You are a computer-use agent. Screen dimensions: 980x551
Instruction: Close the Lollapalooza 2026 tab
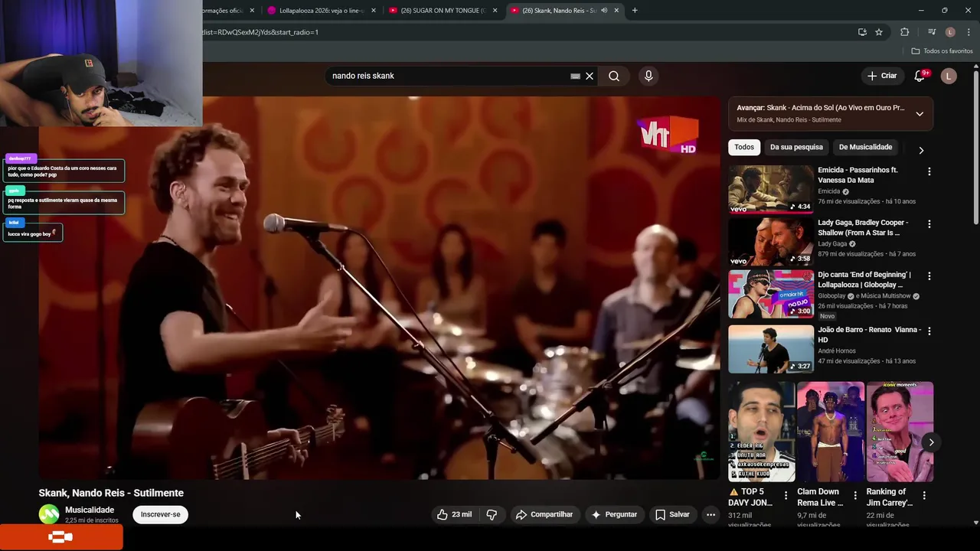(374, 11)
